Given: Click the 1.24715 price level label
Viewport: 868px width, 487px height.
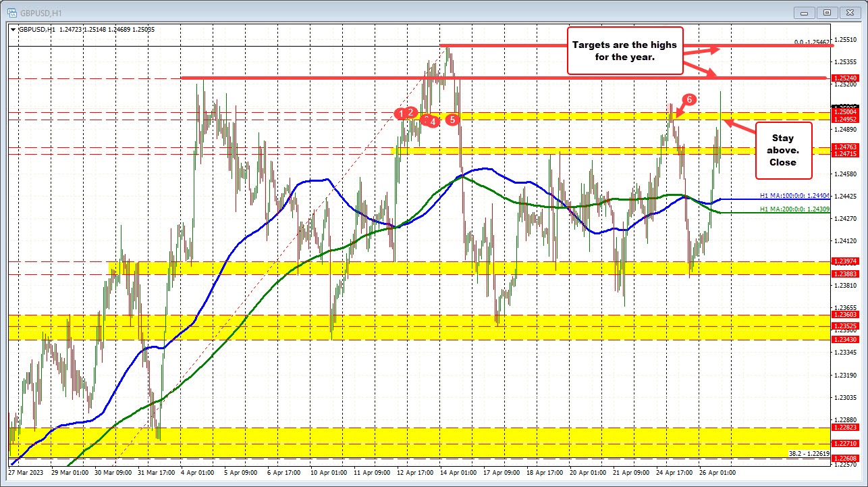Looking at the screenshot, I should (x=845, y=155).
